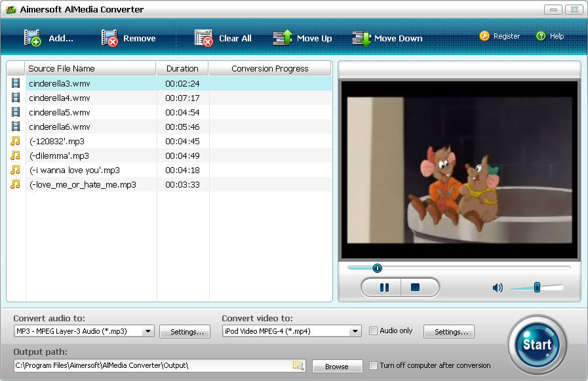This screenshot has width=588, height=381.
Task: Click the folder icon in output path field
Action: click(298, 365)
